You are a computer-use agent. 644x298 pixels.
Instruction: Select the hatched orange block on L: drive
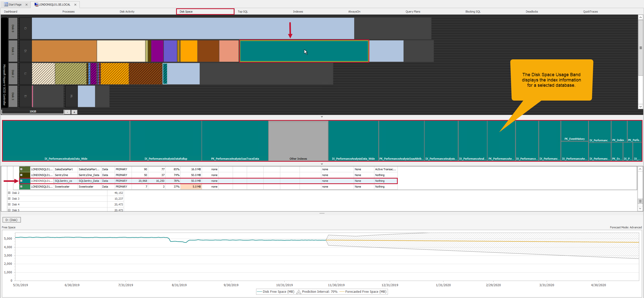pos(115,74)
